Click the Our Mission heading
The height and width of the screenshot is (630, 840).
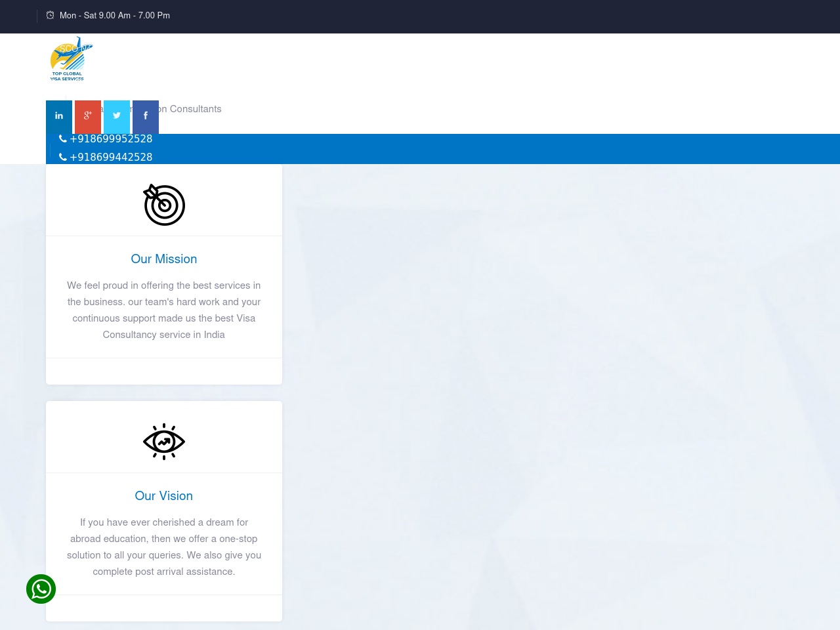[164, 259]
